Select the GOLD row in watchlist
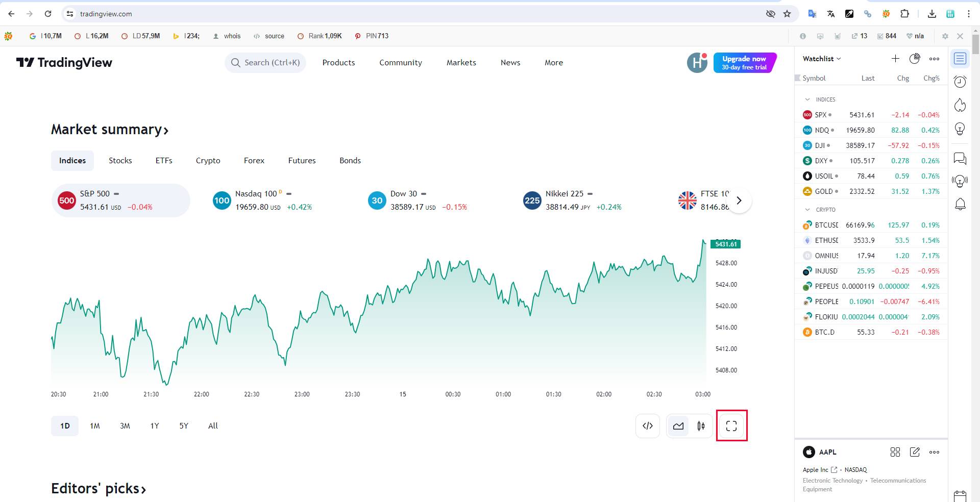Image resolution: width=980 pixels, height=502 pixels. click(x=871, y=191)
